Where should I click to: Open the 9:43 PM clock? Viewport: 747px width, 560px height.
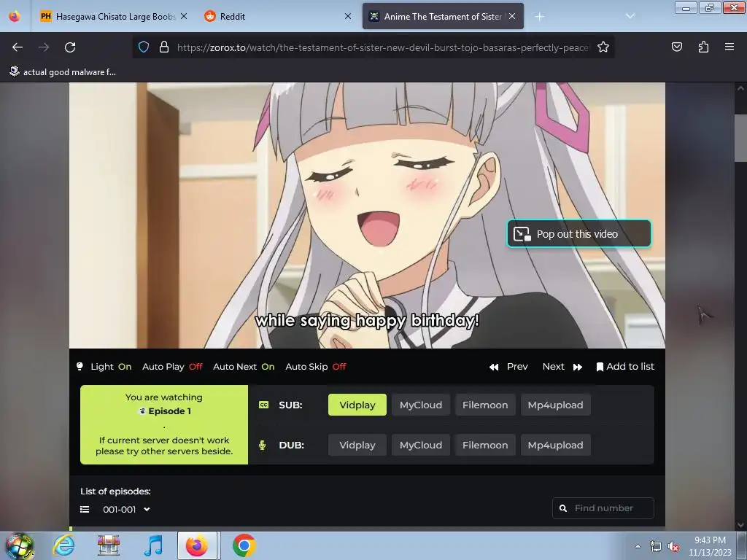(710, 546)
